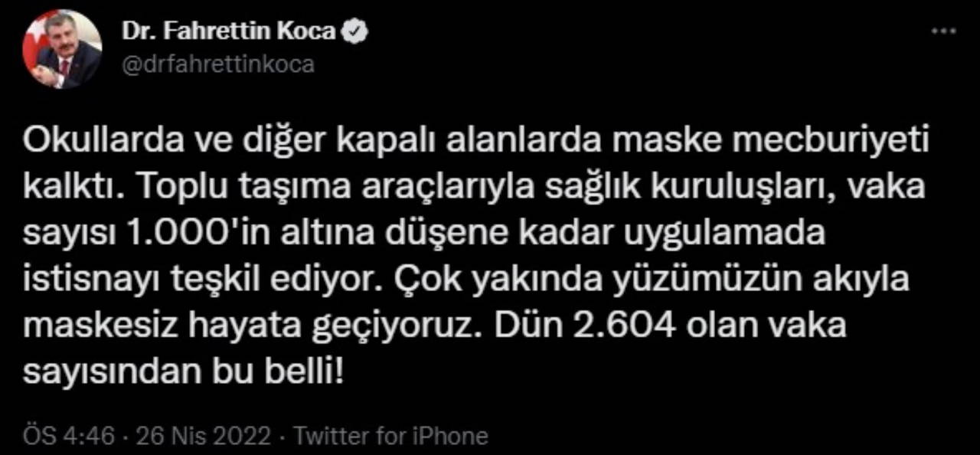Visit the @drfahrettinkoca handle link
The width and height of the screenshot is (980, 455).
click(217, 64)
